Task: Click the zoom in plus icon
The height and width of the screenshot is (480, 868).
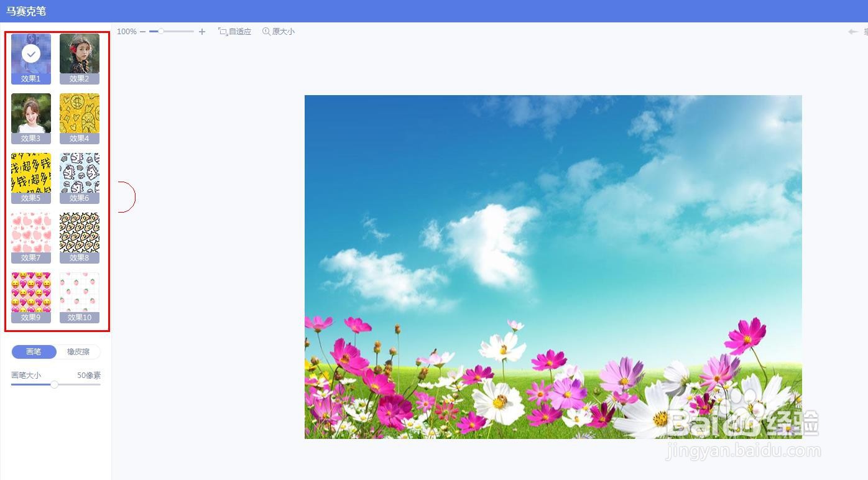Action: click(x=201, y=31)
